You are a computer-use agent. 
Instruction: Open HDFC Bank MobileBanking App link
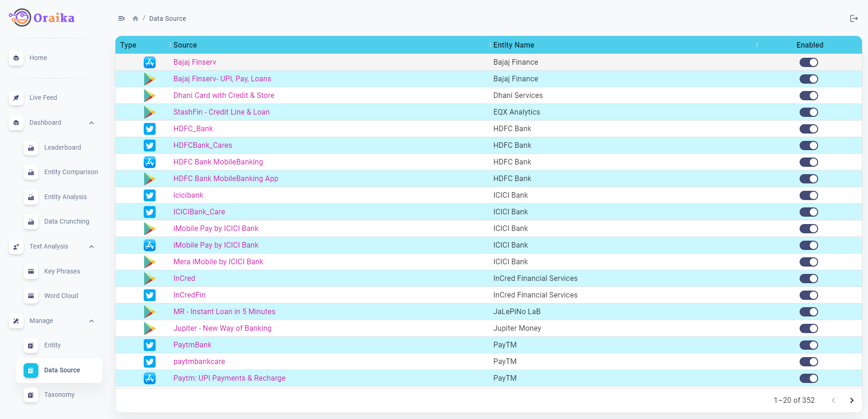[x=226, y=178]
